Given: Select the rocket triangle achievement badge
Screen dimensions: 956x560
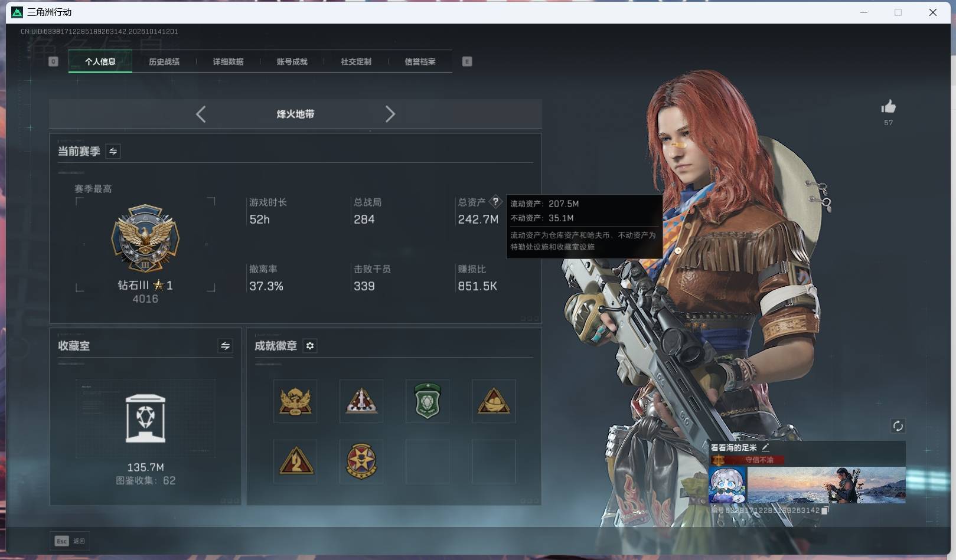Looking at the screenshot, I should point(361,401).
